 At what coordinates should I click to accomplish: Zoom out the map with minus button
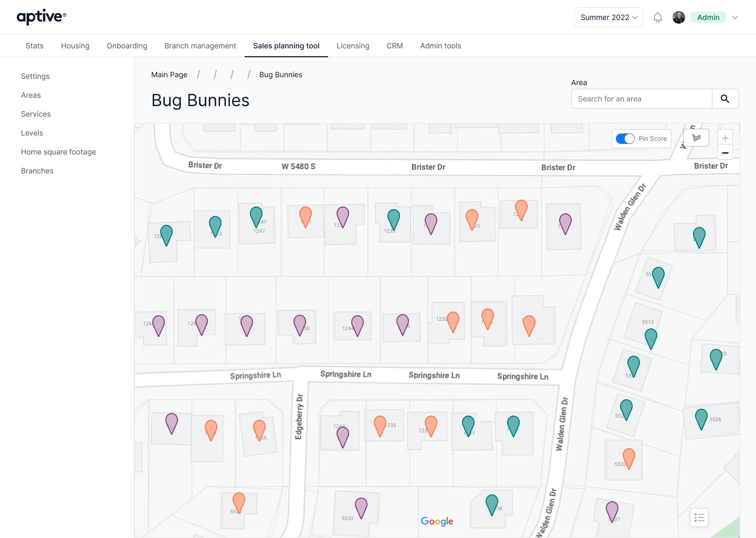[x=725, y=152]
